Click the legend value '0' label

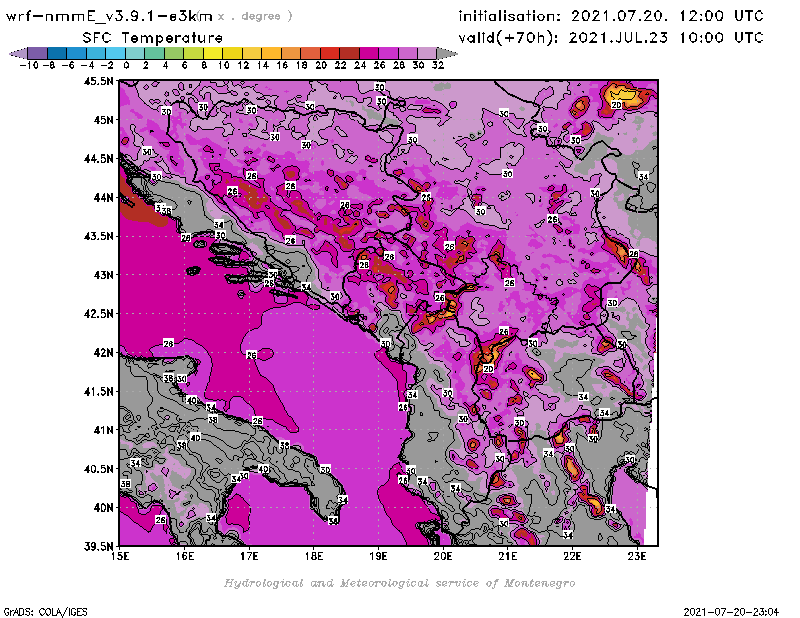pyautogui.click(x=126, y=65)
